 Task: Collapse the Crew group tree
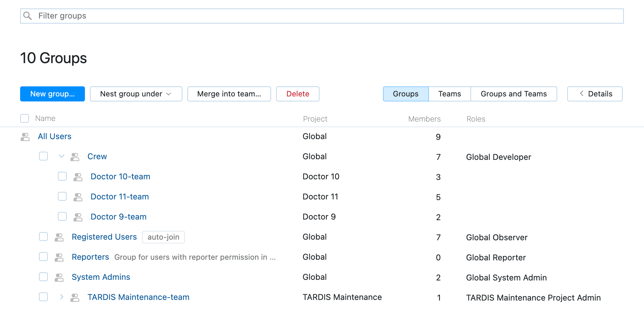point(61,156)
